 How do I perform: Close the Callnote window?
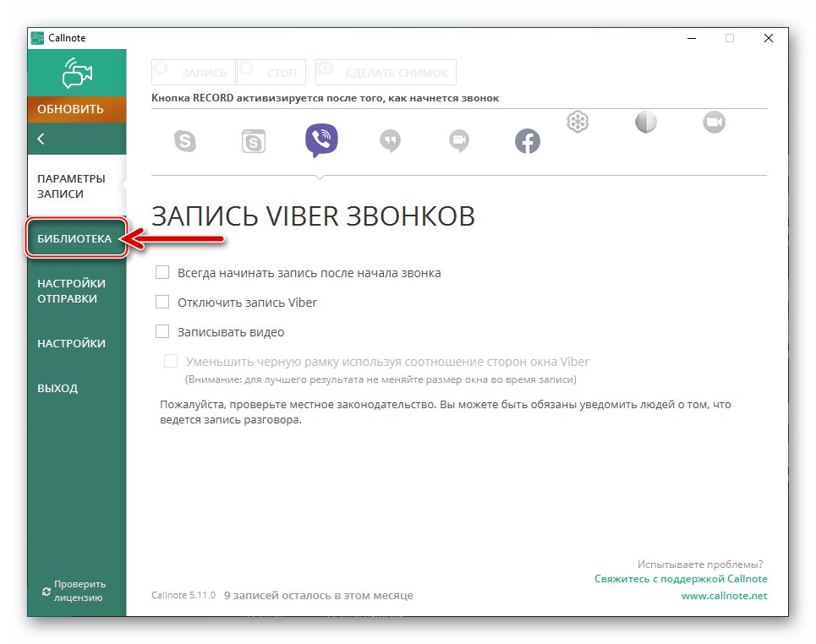coord(768,38)
